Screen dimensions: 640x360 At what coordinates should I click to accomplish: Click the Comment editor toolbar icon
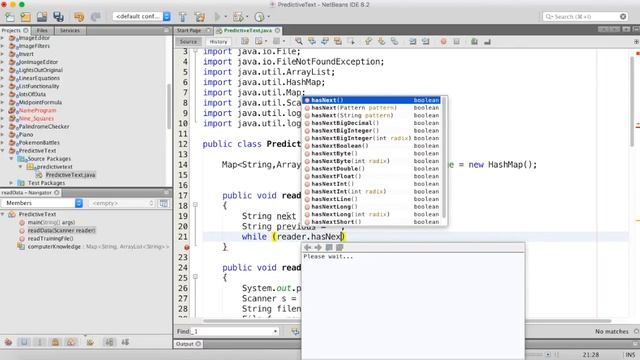click(474, 42)
